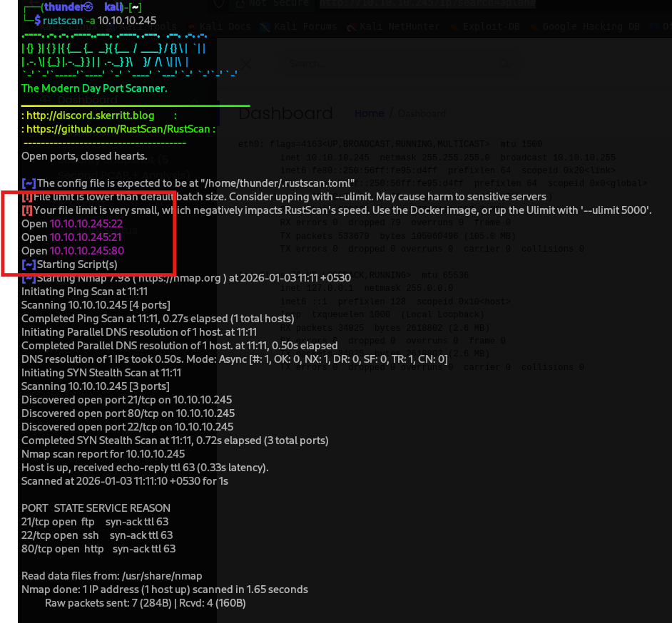The width and height of the screenshot is (672, 623).
Task: Click the 'Your file limit is very small' warning
Action: pos(337,210)
